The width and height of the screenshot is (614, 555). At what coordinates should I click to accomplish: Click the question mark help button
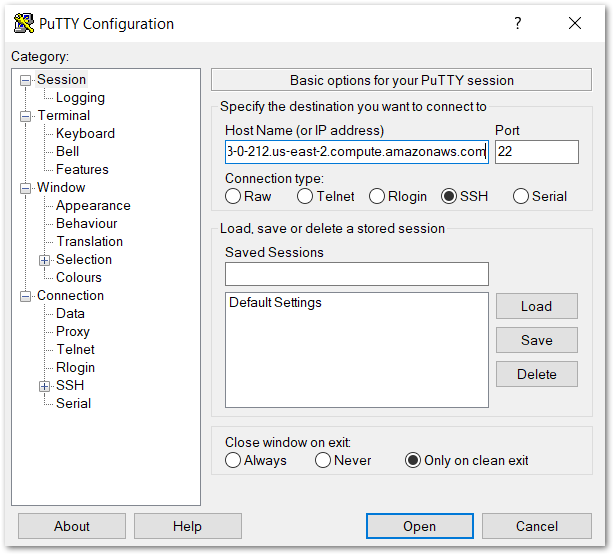tap(518, 23)
